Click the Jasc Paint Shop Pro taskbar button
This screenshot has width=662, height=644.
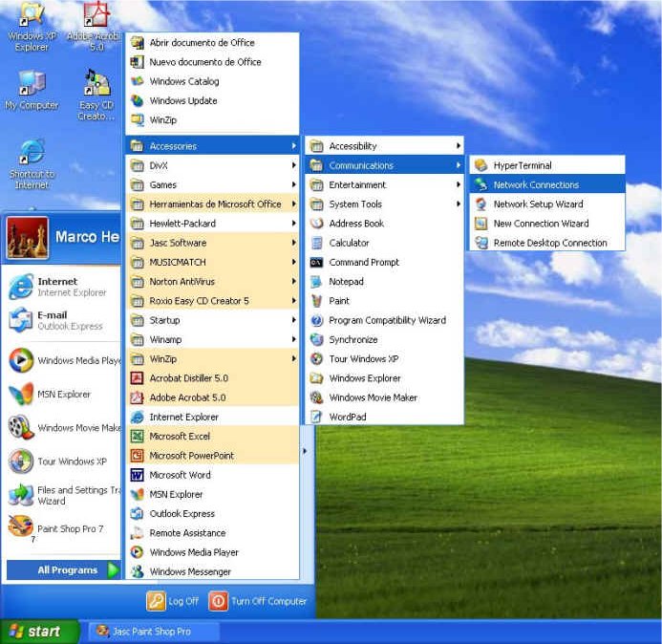pyautogui.click(x=153, y=632)
